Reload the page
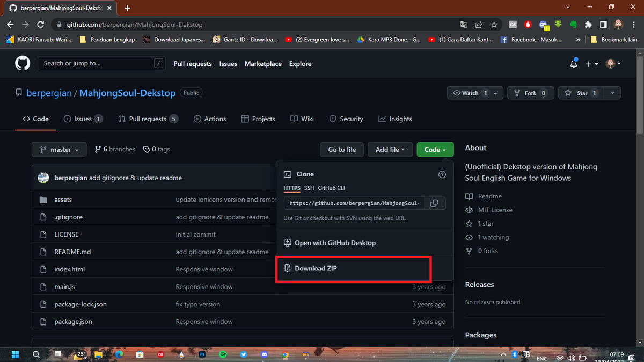Image resolution: width=644 pixels, height=362 pixels. tap(40, 25)
